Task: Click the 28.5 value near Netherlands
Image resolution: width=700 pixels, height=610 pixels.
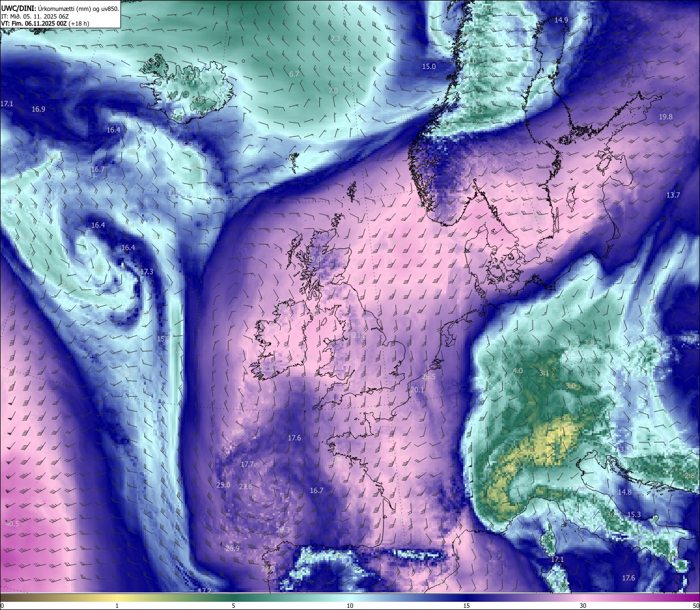Action: click(x=429, y=377)
